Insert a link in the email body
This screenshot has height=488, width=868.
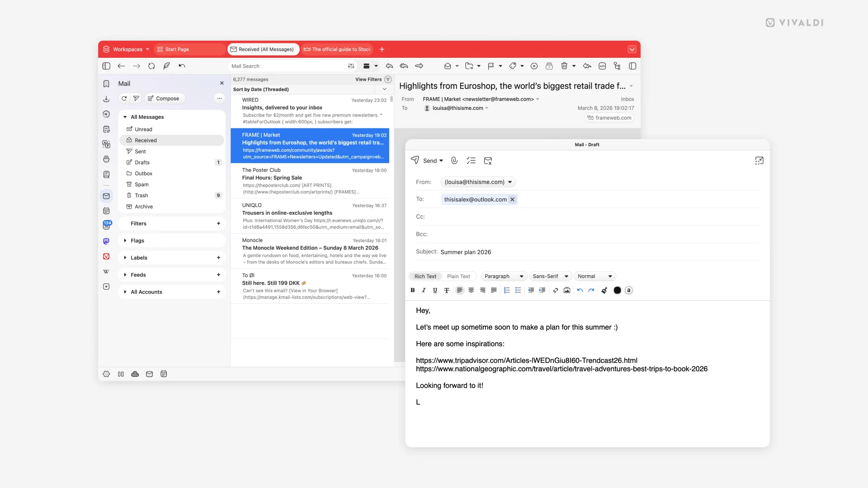click(555, 291)
